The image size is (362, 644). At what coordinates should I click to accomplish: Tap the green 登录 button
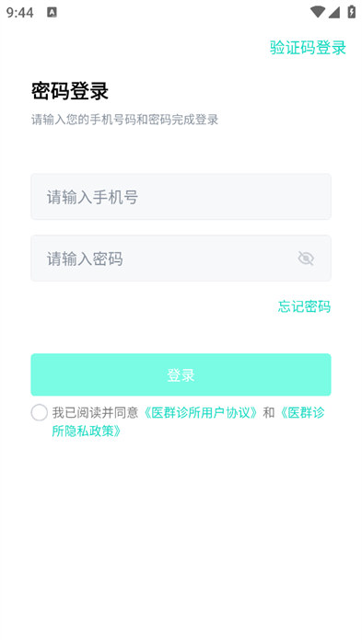[x=181, y=374]
